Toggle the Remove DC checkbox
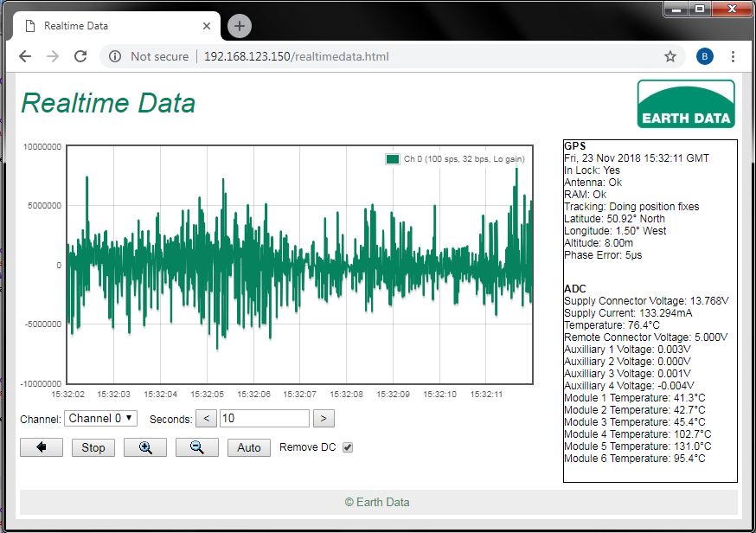This screenshot has width=756, height=533. tap(348, 447)
